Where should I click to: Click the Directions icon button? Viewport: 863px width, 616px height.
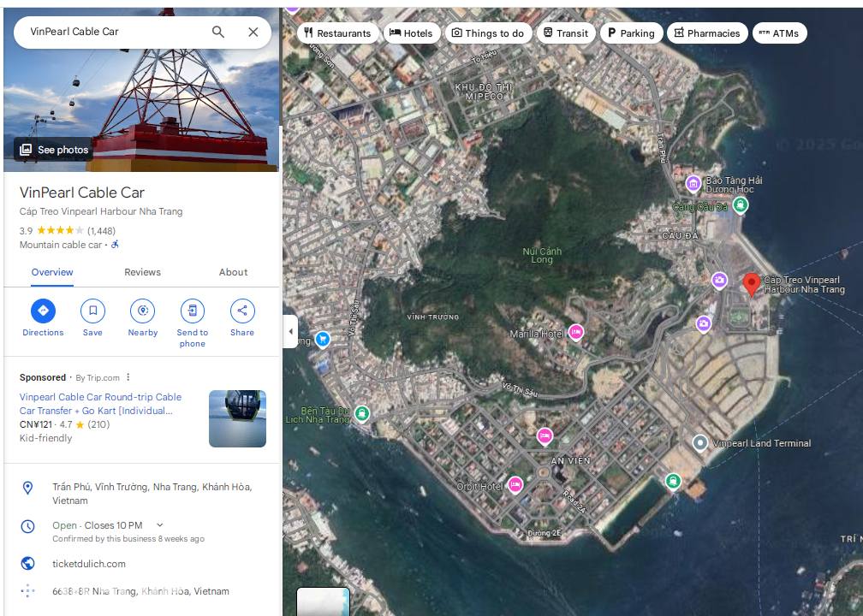tap(43, 311)
